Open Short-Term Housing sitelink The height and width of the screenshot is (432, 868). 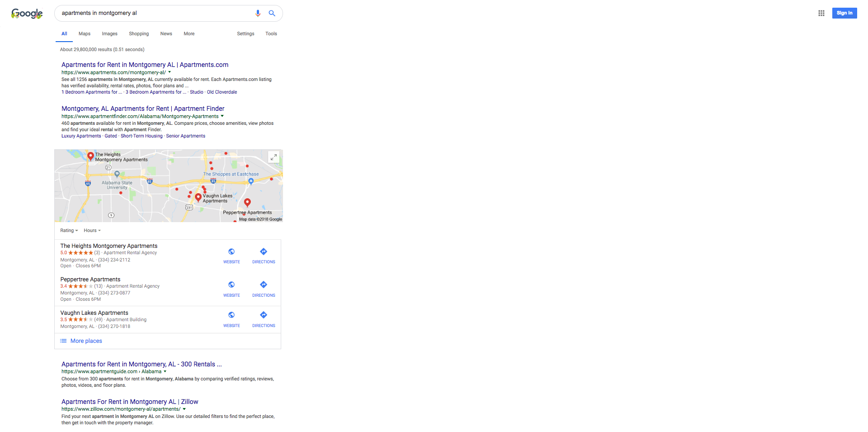click(142, 136)
